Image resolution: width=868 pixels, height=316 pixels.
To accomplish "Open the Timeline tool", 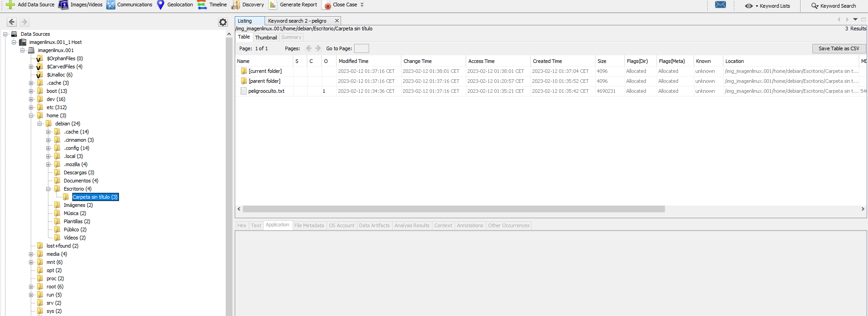I will tap(202, 5).
